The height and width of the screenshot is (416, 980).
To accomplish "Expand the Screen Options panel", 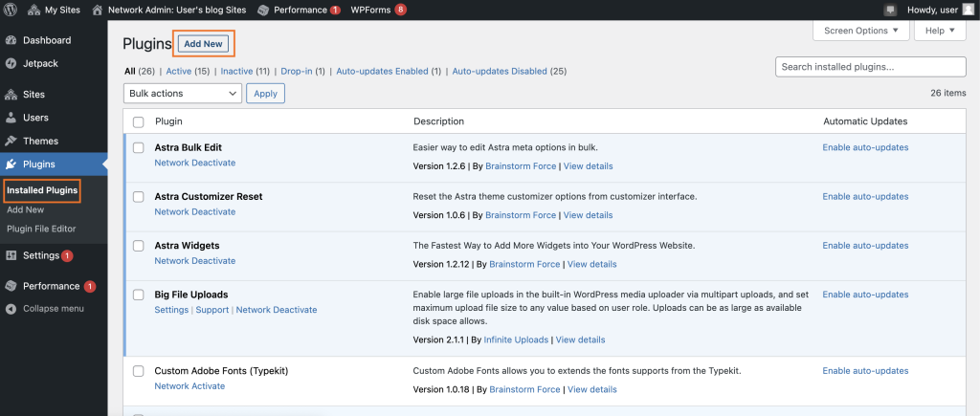I will pos(861,30).
